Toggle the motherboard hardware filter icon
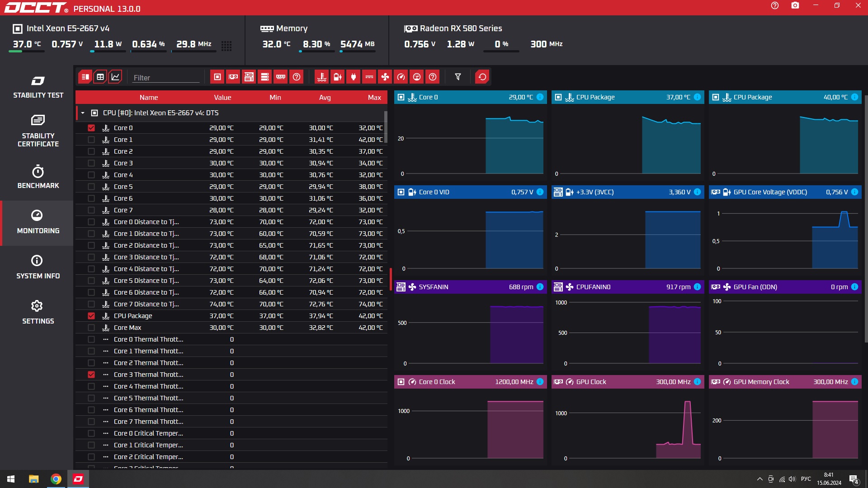Screen dimensions: 868x488 pos(249,77)
